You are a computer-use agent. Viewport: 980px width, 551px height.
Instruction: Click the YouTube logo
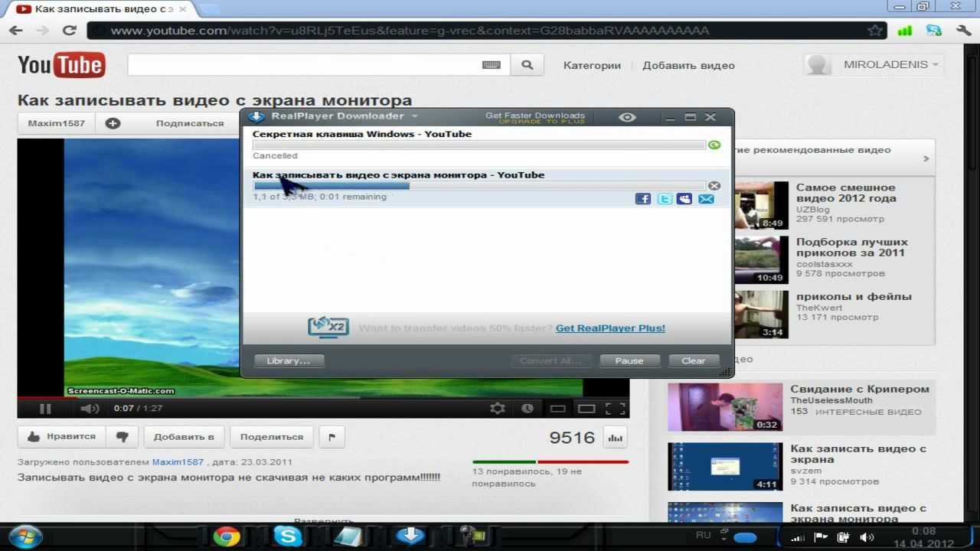click(x=61, y=65)
